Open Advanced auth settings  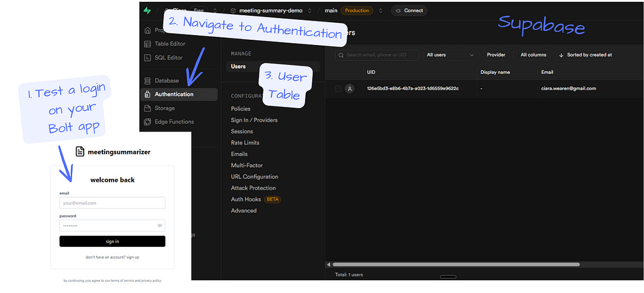244,211
